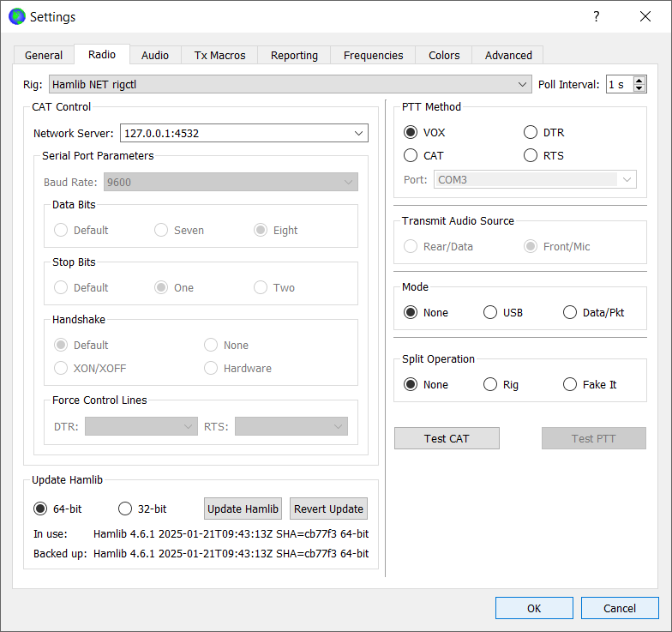The width and height of the screenshot is (672, 632).
Task: Select RTS for PTT method
Action: click(531, 155)
